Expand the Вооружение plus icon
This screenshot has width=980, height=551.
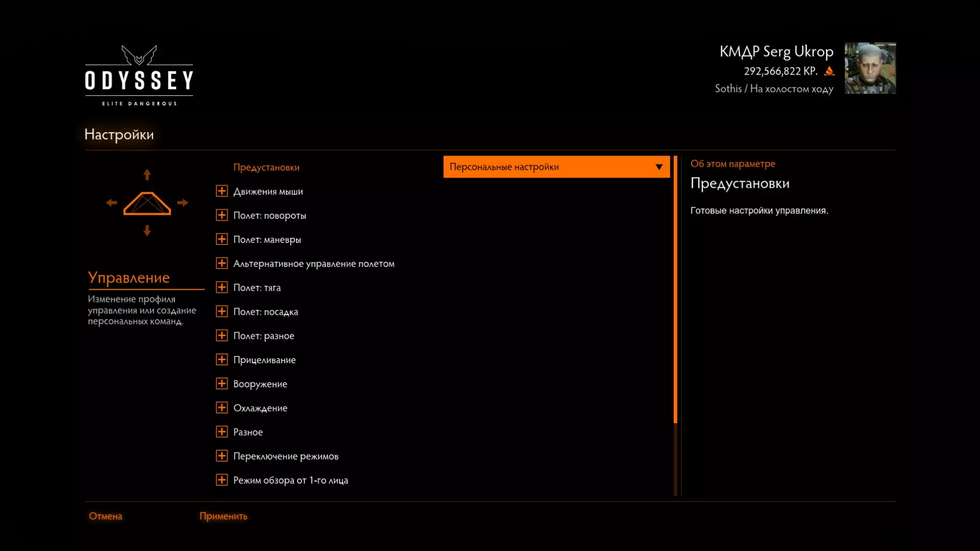[222, 384]
